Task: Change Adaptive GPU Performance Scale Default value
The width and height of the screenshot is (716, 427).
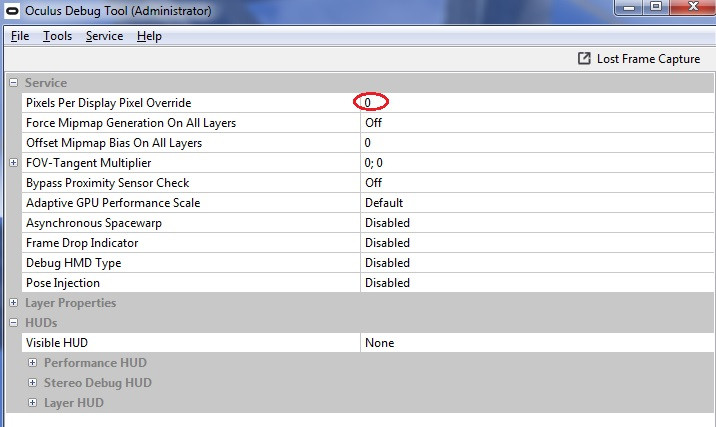Action: coord(537,203)
